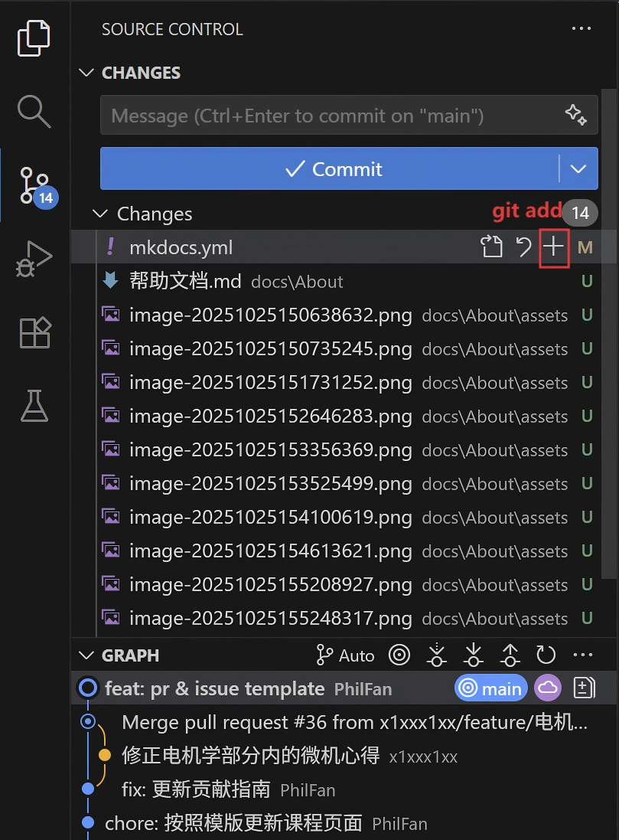Toggle Auto repository mode in Graph

[x=344, y=655]
